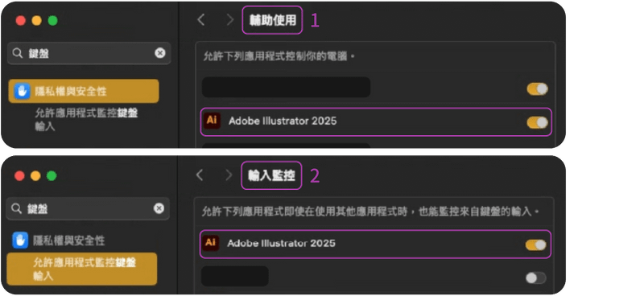Clear the search text in the lower window

[x=159, y=208]
